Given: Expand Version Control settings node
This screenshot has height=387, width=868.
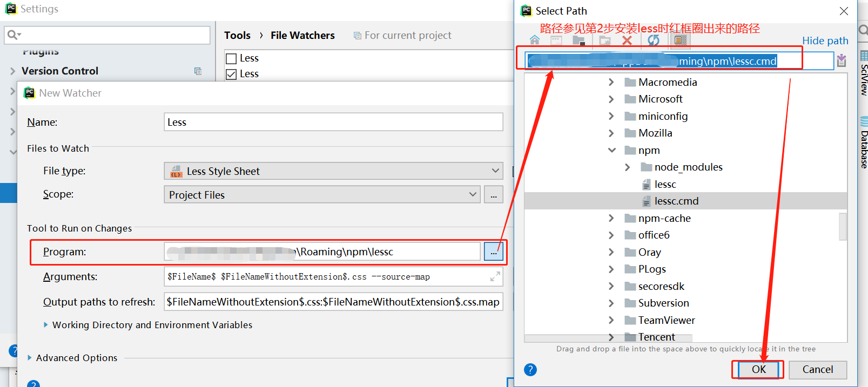Looking at the screenshot, I should pyautogui.click(x=12, y=71).
